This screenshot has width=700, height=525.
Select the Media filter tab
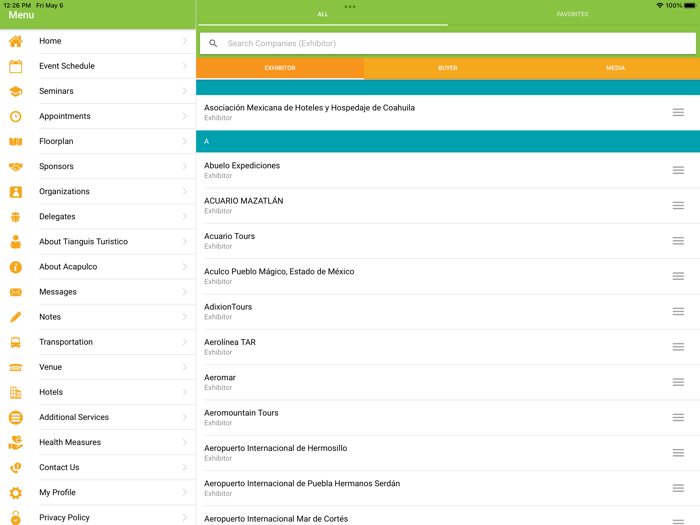coord(615,68)
